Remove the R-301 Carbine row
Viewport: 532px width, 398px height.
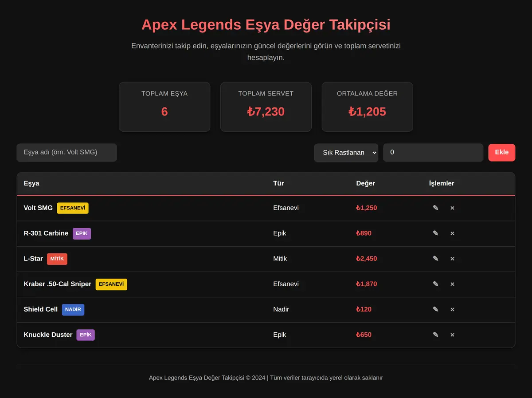[452, 233]
